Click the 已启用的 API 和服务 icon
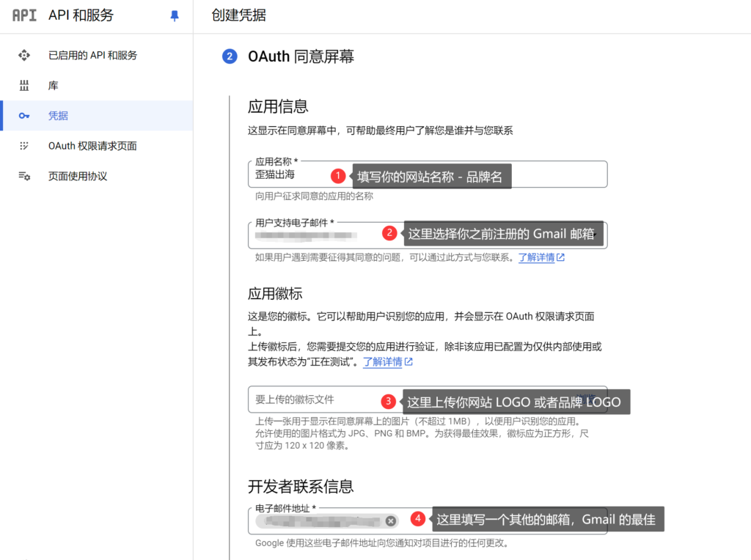751x560 pixels. (x=24, y=56)
